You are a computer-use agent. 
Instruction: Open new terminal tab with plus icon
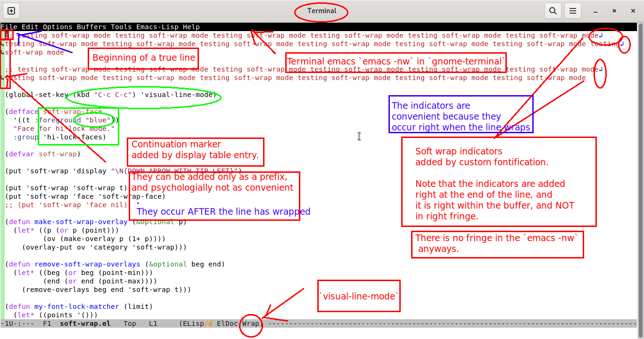11,11
